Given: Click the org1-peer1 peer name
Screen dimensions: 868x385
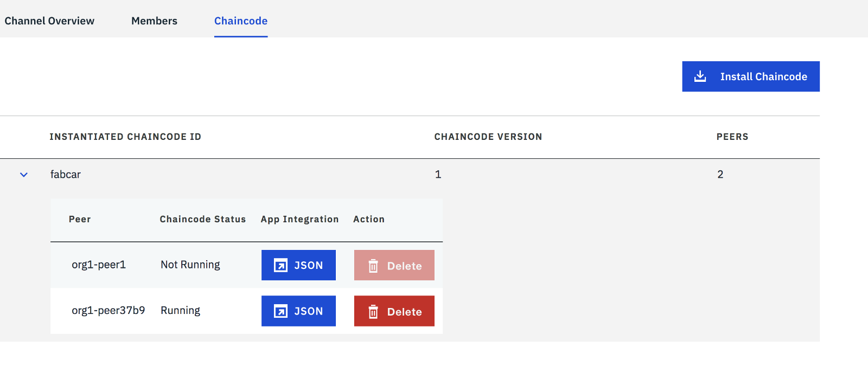Looking at the screenshot, I should coord(99,265).
